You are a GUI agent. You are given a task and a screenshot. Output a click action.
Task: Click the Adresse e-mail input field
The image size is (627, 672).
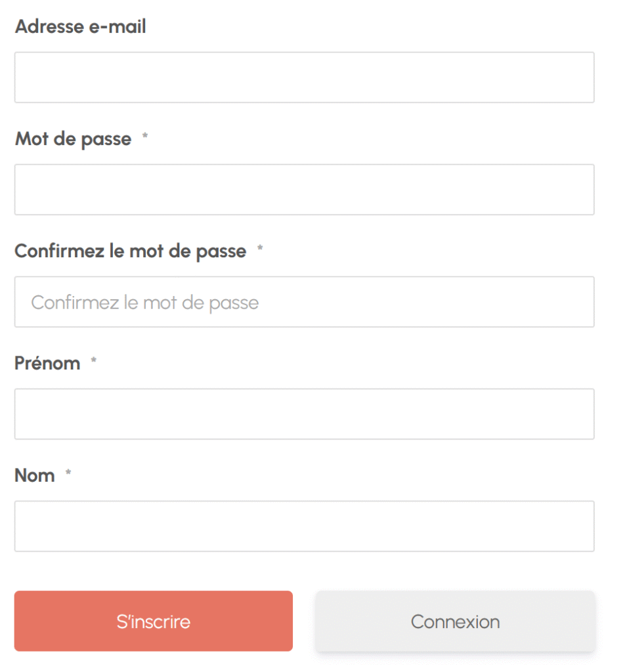tap(304, 77)
